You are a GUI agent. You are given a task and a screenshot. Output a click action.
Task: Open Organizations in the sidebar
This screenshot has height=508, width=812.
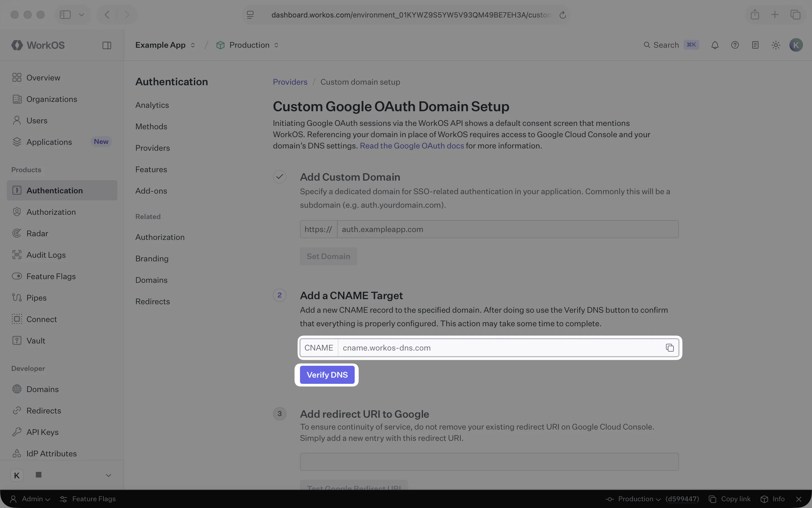click(62, 99)
